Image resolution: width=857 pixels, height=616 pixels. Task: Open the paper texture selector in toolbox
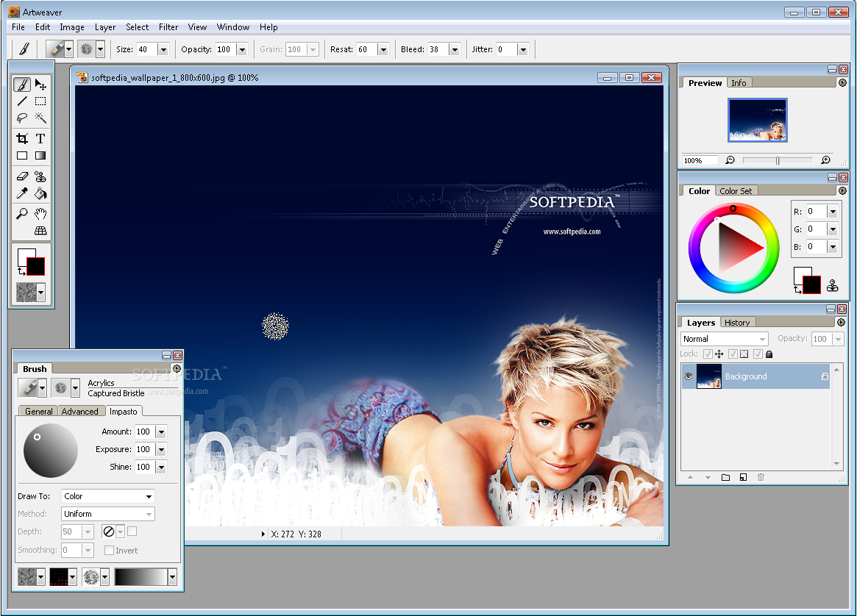tap(30, 292)
